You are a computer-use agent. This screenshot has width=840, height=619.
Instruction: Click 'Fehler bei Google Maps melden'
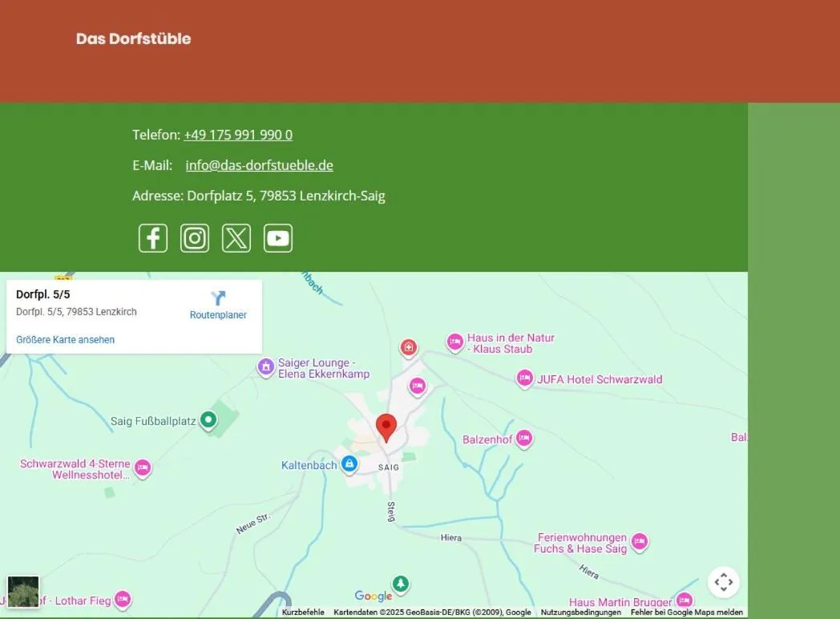coord(686,613)
